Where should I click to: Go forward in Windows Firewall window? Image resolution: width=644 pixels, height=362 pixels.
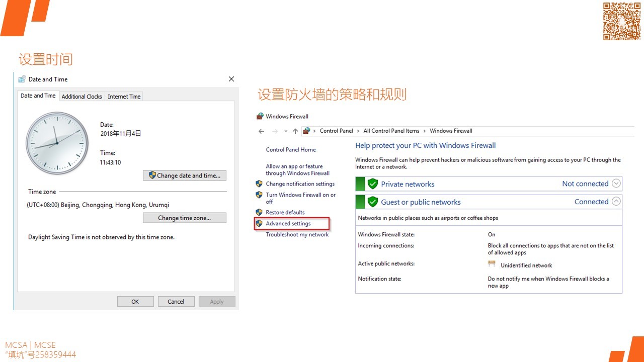point(275,131)
